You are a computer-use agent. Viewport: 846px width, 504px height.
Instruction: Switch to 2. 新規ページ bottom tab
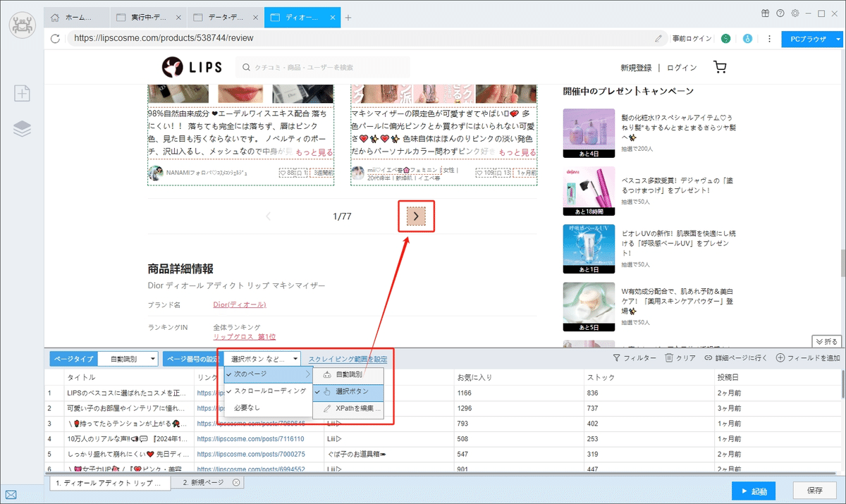[206, 483]
